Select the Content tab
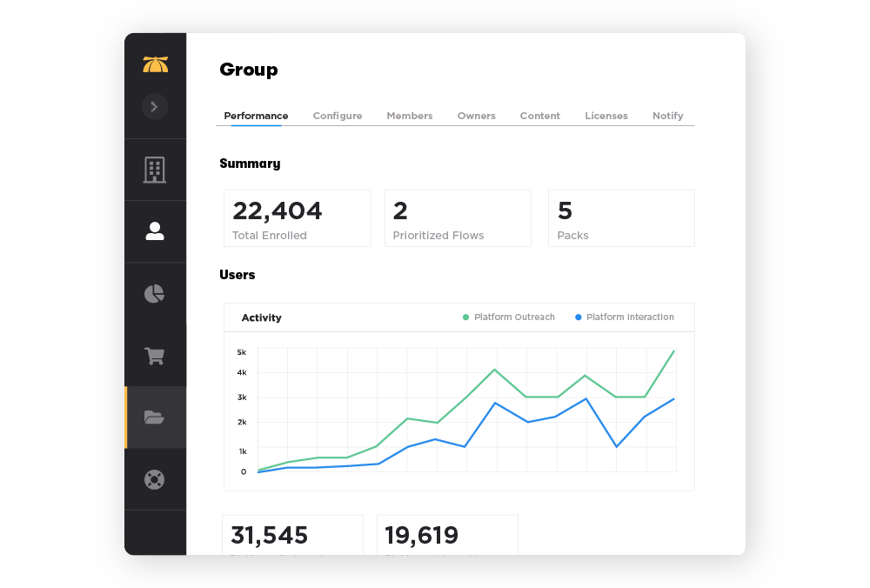The image size is (870, 588). (540, 116)
